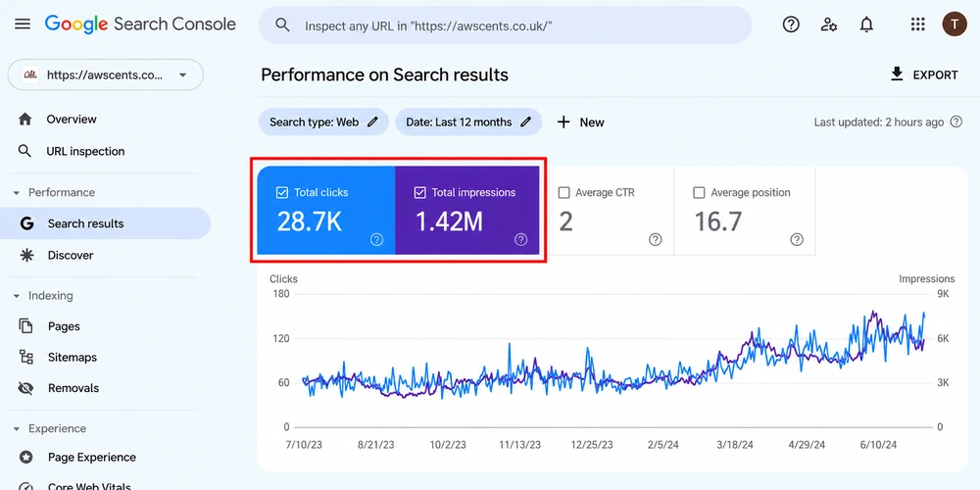Click the Performance on Search results heading
The height and width of the screenshot is (490, 980).
click(x=384, y=75)
